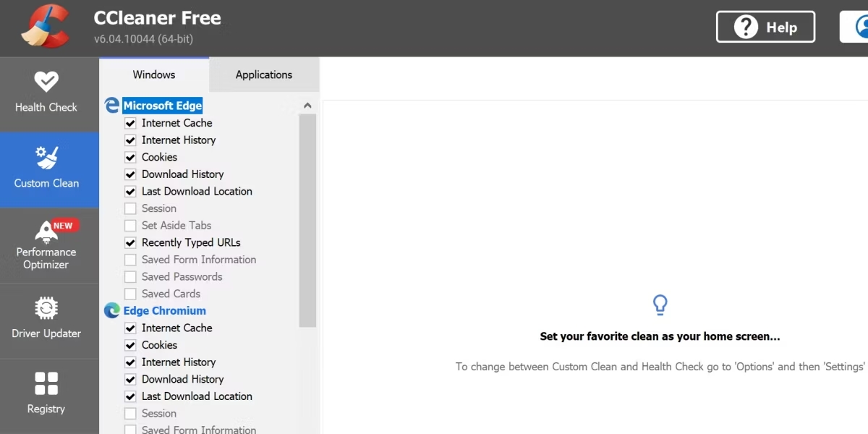
Task: Select the Windows tab
Action: 153,75
